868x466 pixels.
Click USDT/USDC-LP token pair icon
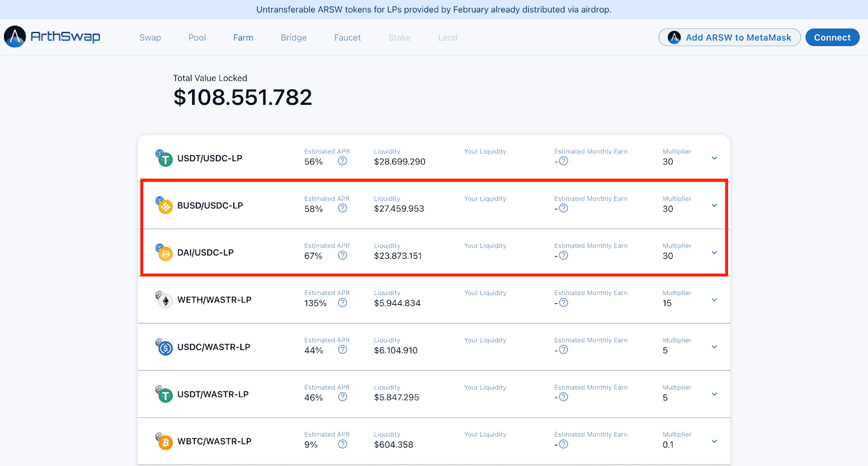(x=164, y=158)
